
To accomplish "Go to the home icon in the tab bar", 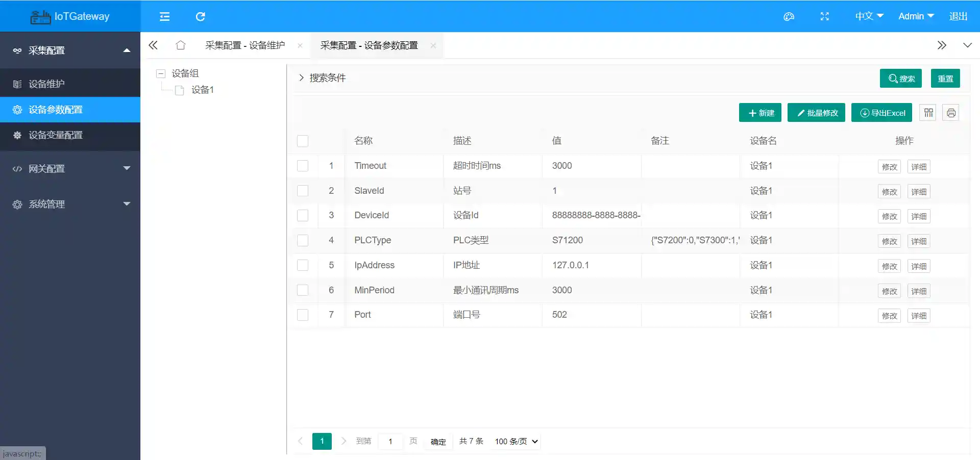I will (180, 45).
